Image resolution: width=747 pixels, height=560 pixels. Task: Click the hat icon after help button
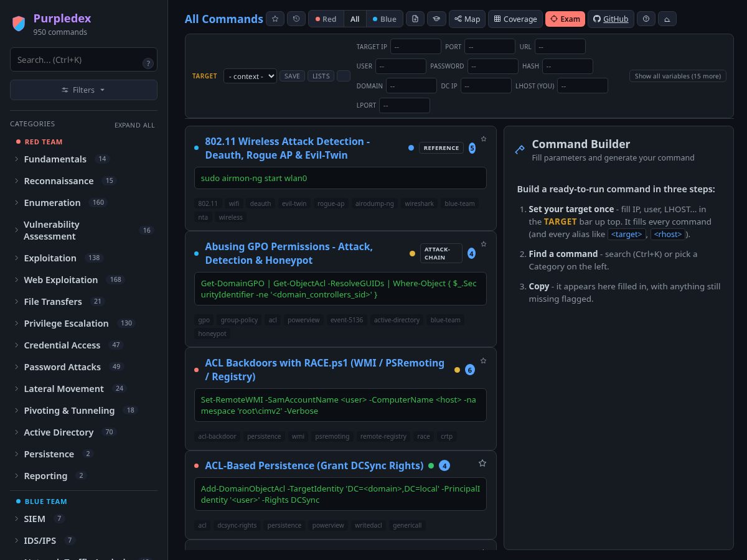(x=667, y=19)
